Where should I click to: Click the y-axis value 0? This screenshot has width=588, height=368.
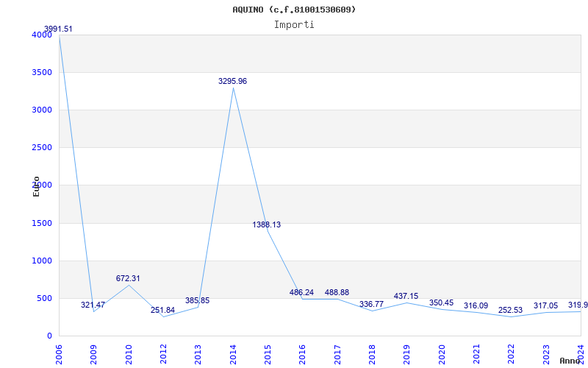(49, 336)
